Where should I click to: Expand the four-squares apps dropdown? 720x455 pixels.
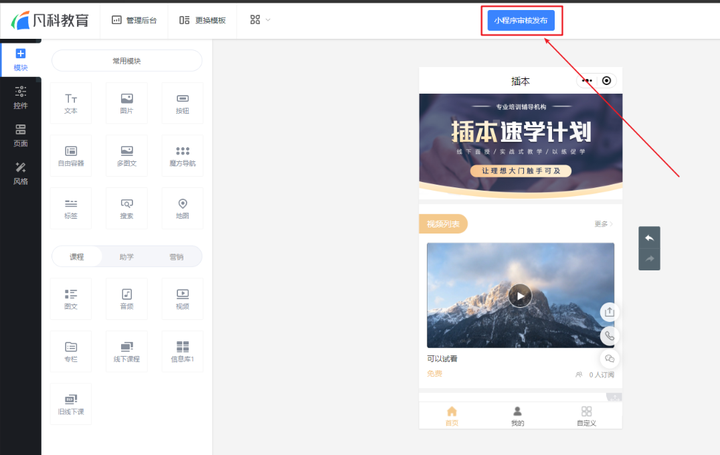coord(260,20)
